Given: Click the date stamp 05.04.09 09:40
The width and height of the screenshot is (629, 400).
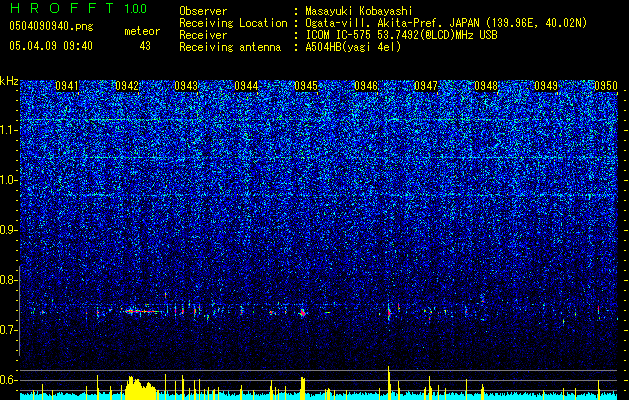Looking at the screenshot, I should (x=51, y=46).
